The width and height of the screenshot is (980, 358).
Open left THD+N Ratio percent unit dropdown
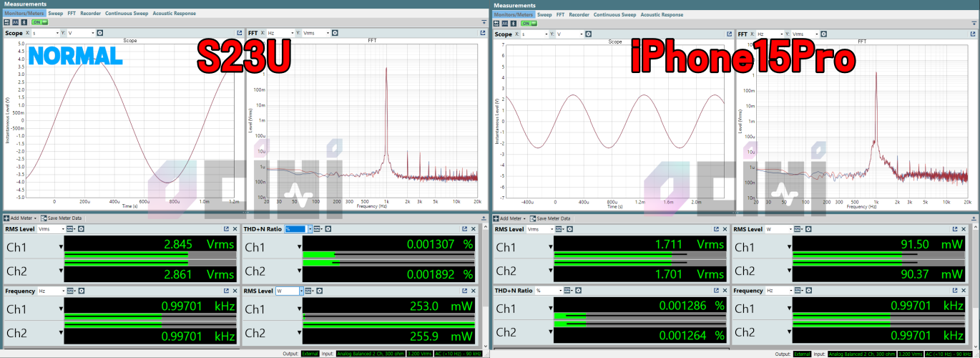[296, 229]
